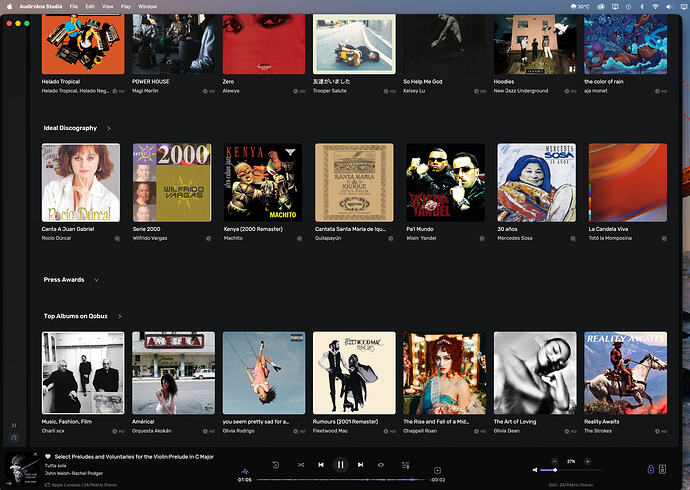Pause playback with the center pause button

[340, 464]
